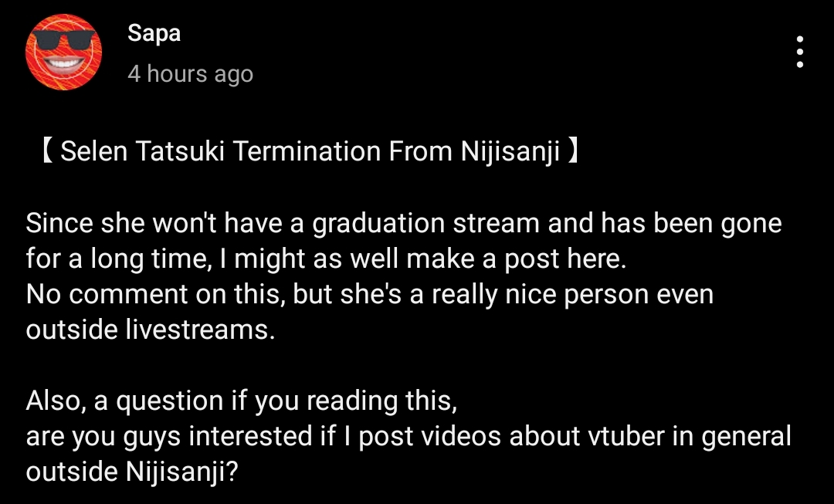Open Sapa's smiling sunglasses avatar
834x504 pixels.
[64, 52]
